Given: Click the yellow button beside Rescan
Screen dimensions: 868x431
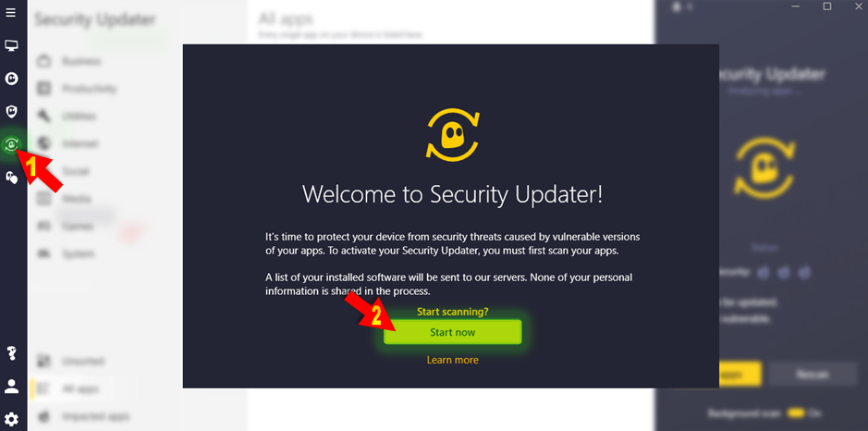Looking at the screenshot, I should tap(740, 375).
